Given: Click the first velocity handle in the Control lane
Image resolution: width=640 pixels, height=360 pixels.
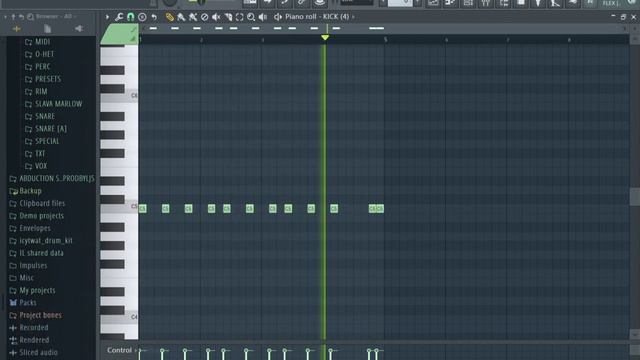Looking at the screenshot, I should point(140,350).
